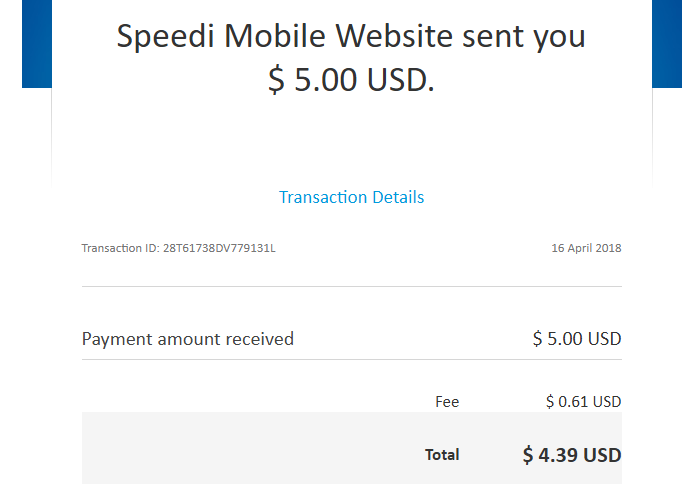Click the Speedi Mobile Website sent you heading

point(351,36)
